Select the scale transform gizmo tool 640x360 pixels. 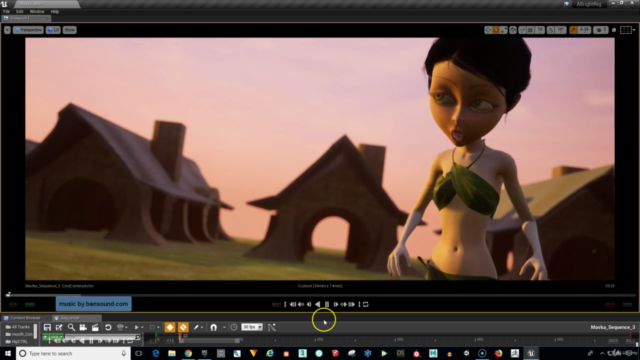tap(503, 30)
